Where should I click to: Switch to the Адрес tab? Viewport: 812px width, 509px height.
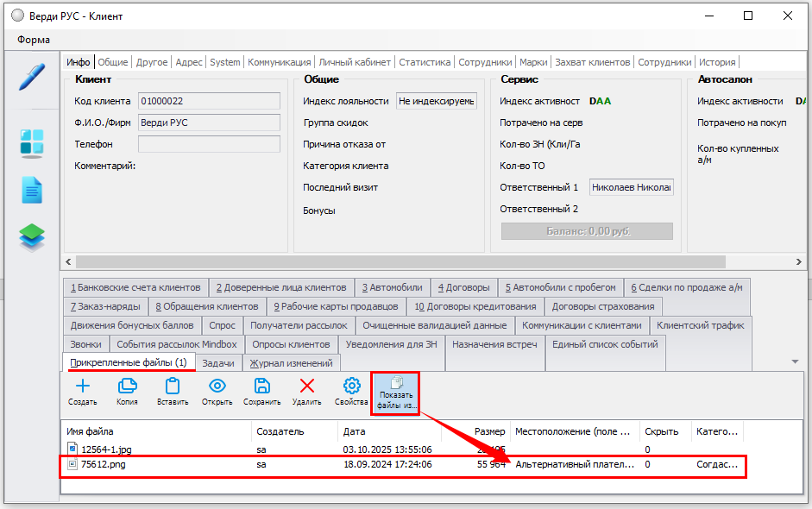189,62
